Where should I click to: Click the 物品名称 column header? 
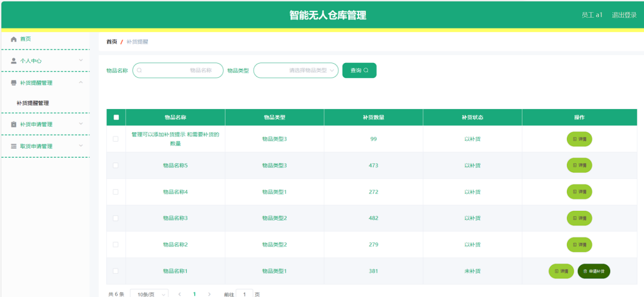tap(175, 117)
